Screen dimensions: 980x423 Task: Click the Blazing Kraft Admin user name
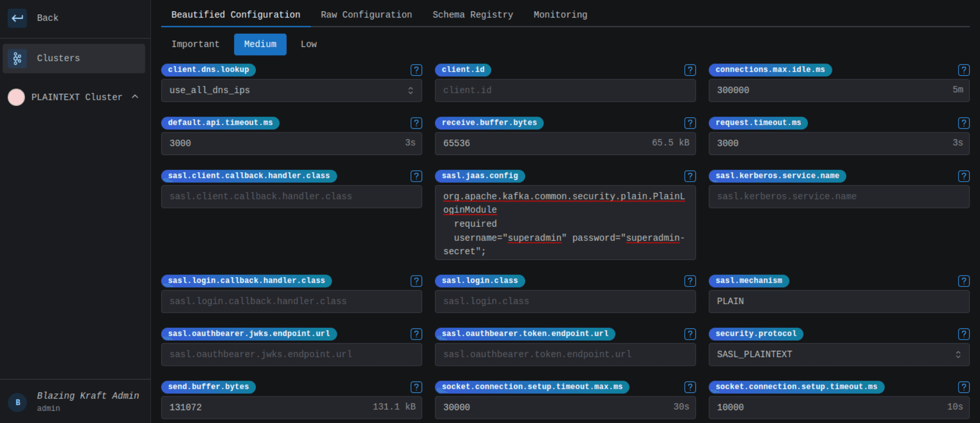coord(88,396)
